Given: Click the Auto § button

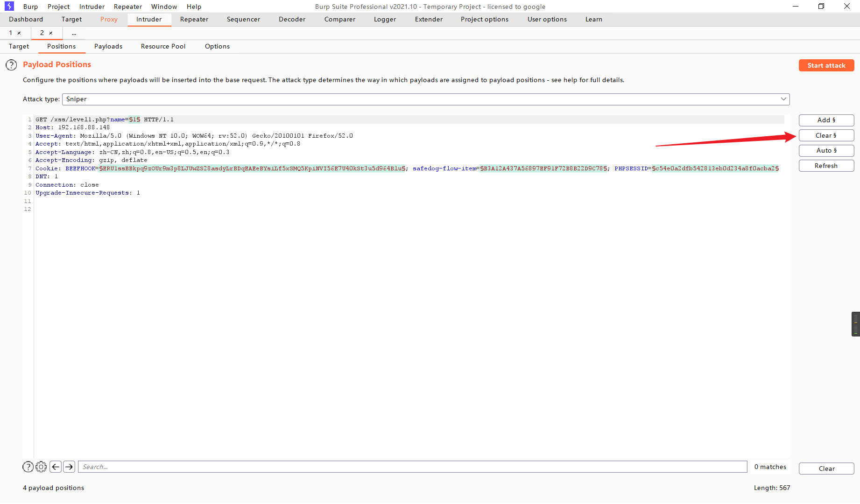Looking at the screenshot, I should [826, 150].
